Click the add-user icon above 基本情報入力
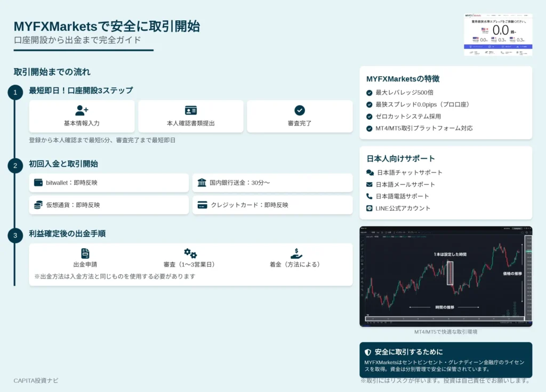 [x=82, y=110]
